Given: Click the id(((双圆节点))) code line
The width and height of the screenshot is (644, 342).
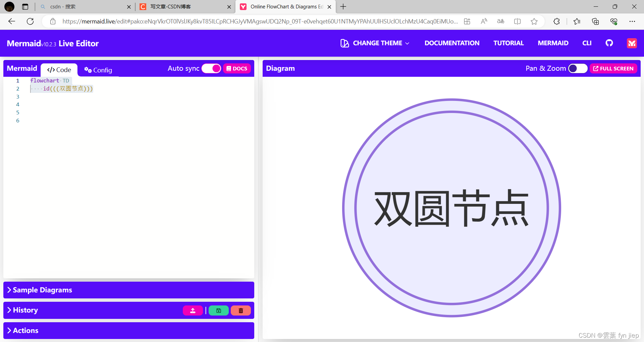Looking at the screenshot, I should [x=68, y=89].
